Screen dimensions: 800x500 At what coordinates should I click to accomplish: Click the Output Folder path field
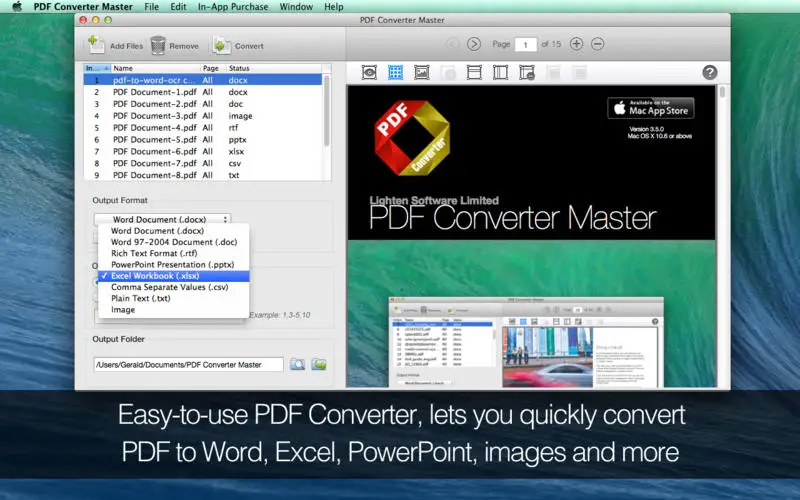pos(188,364)
